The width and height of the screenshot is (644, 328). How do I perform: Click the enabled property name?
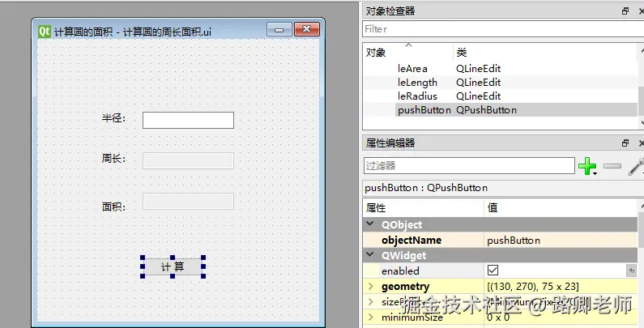tap(400, 271)
